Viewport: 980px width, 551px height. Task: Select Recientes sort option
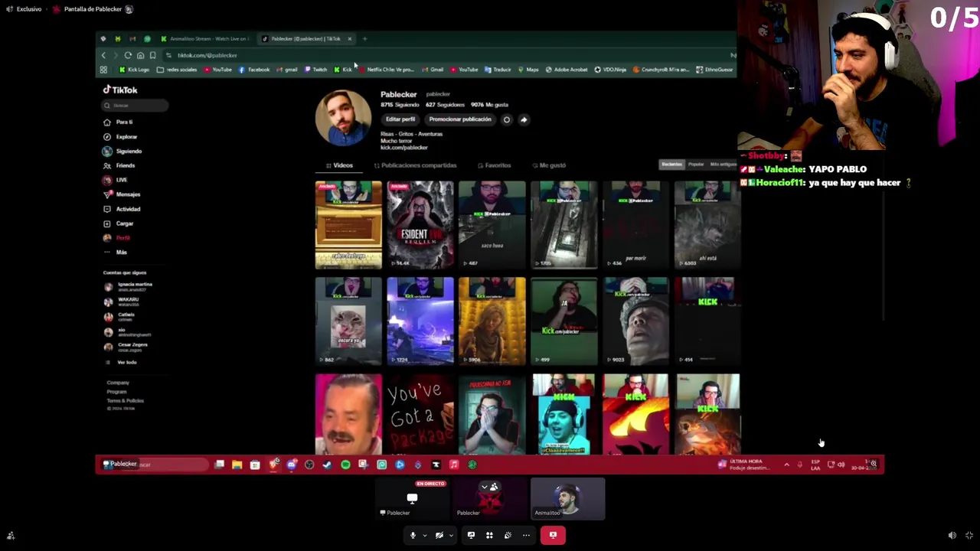pos(671,165)
